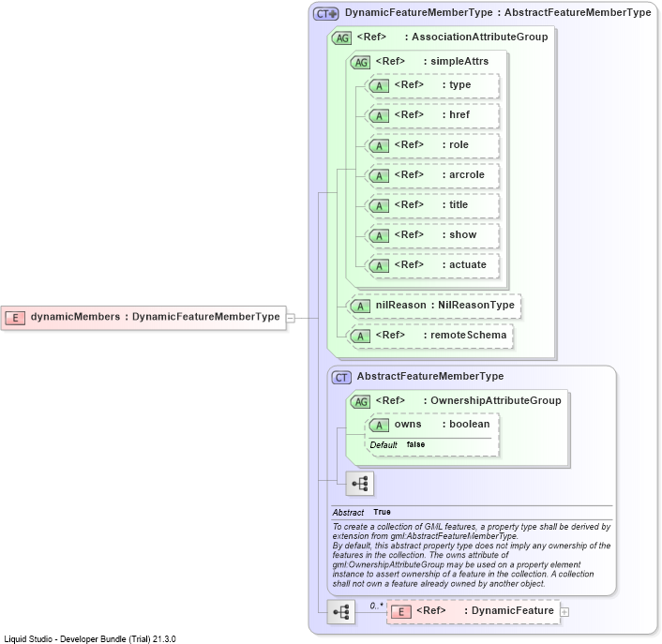Click the A icon of owns attribute

[x=379, y=426]
